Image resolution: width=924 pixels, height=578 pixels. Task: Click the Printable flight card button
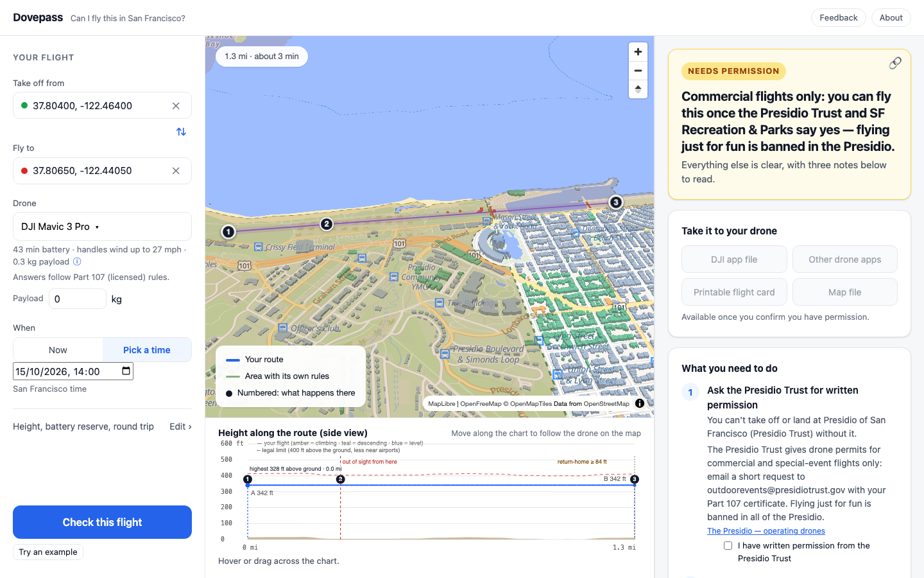tap(734, 292)
